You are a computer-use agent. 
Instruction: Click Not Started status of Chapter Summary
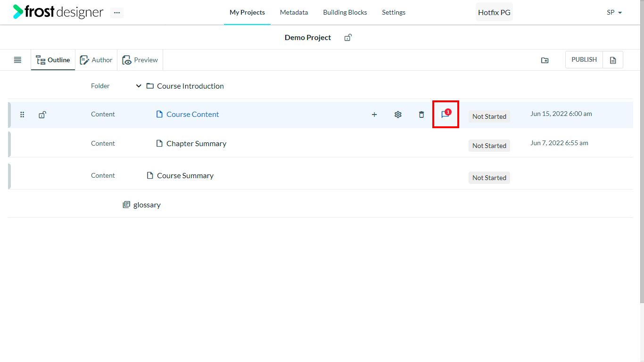pyautogui.click(x=489, y=146)
